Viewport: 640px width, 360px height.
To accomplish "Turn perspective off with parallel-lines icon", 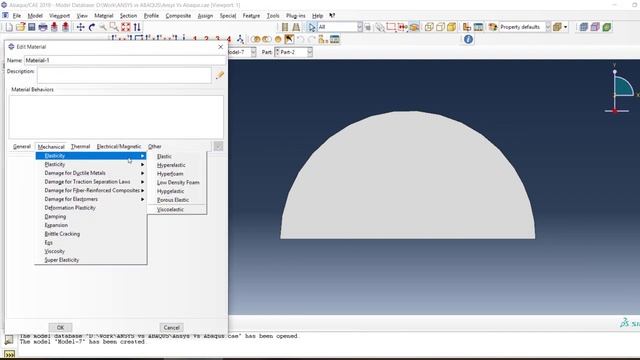I will pyautogui.click(x=285, y=27).
